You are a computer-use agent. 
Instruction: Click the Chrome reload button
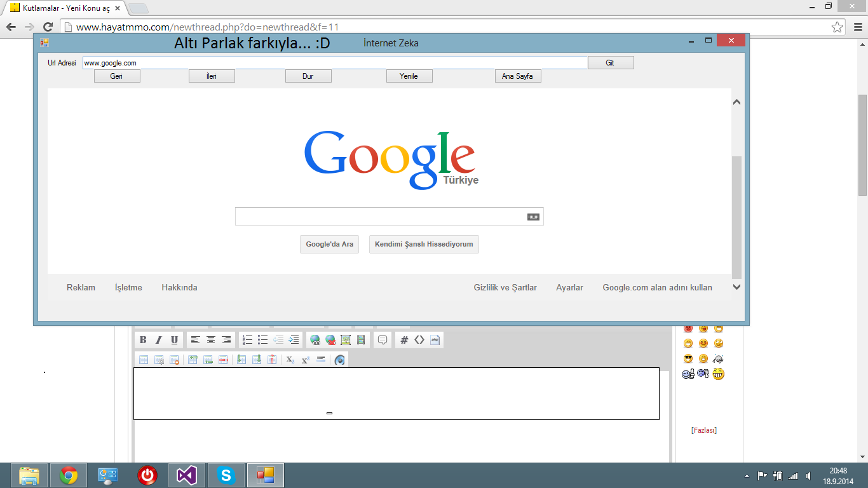click(48, 27)
